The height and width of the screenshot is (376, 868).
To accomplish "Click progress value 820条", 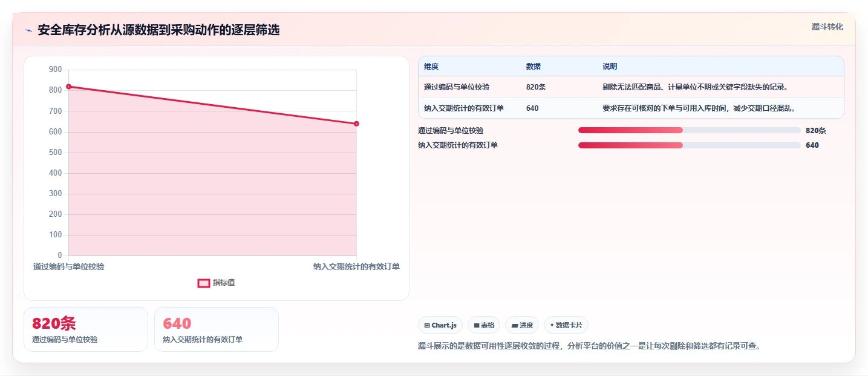I will (x=815, y=130).
